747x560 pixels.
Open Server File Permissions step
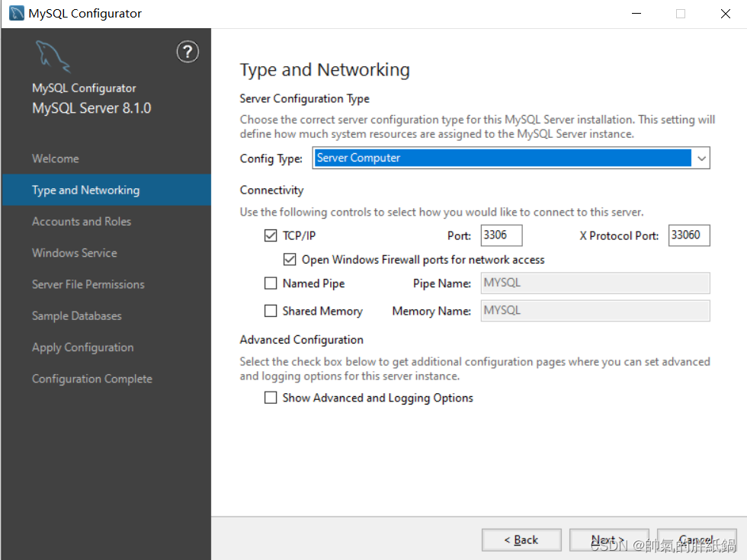tap(88, 284)
